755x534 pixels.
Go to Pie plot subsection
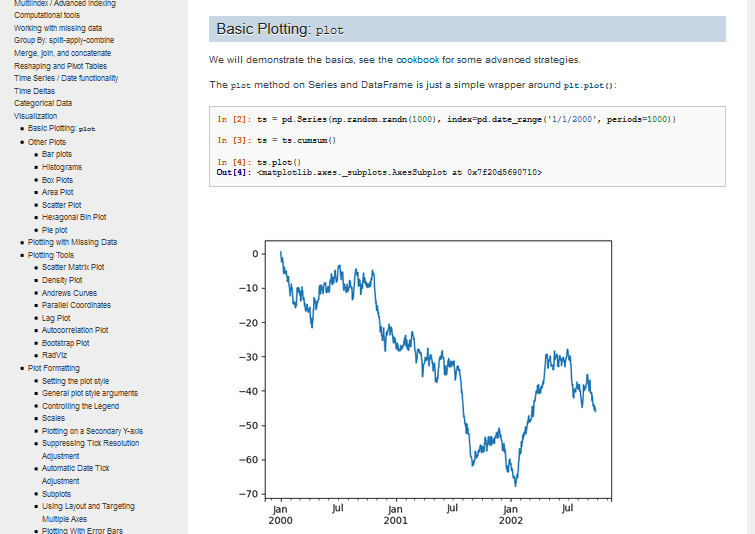pos(54,230)
